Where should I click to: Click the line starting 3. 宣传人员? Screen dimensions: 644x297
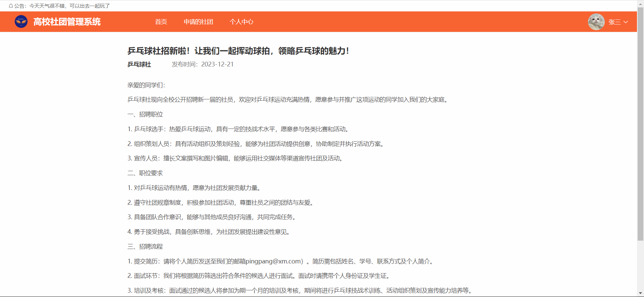pyautogui.click(x=236, y=158)
